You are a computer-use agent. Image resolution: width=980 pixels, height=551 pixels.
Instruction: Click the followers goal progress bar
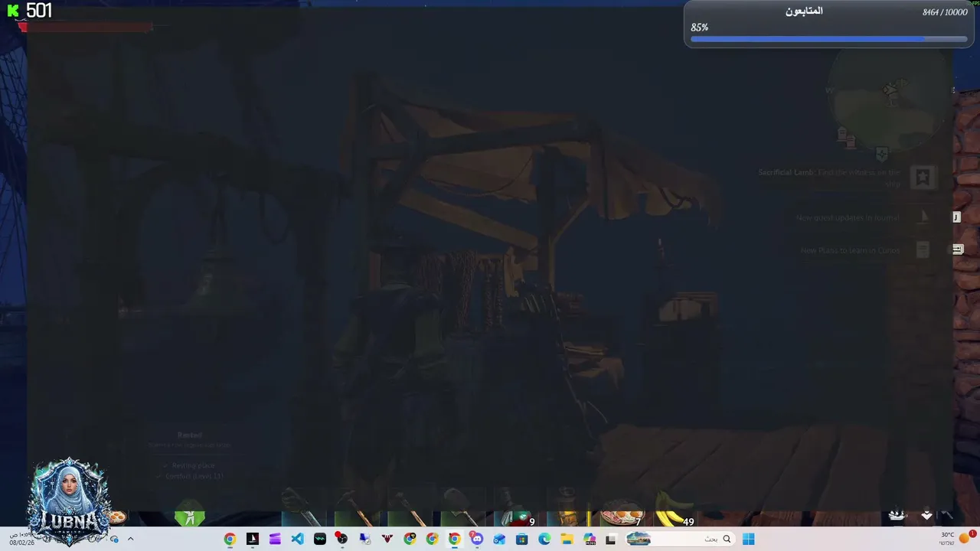coord(829,39)
